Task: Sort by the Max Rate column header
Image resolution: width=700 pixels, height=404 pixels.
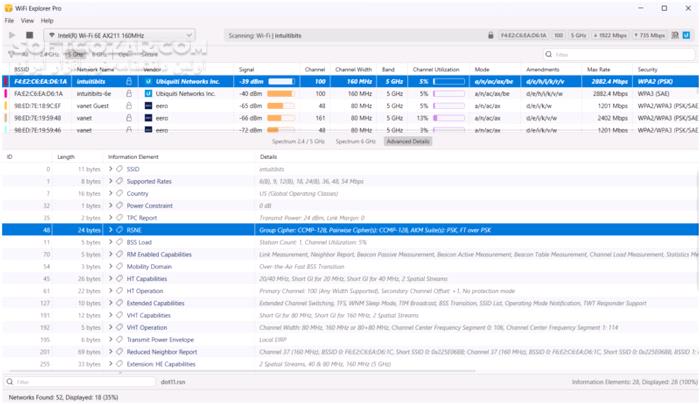Action: pyautogui.click(x=598, y=70)
